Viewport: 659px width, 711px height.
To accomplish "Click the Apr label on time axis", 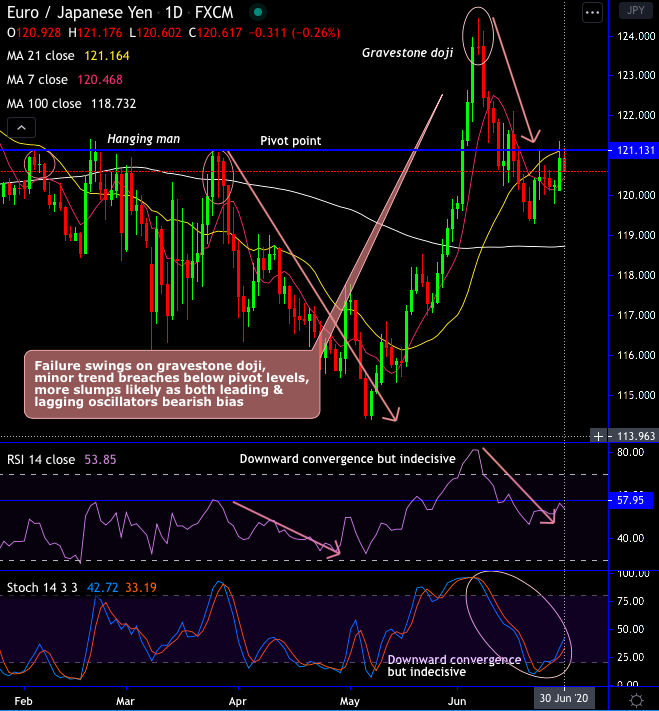I will [237, 701].
